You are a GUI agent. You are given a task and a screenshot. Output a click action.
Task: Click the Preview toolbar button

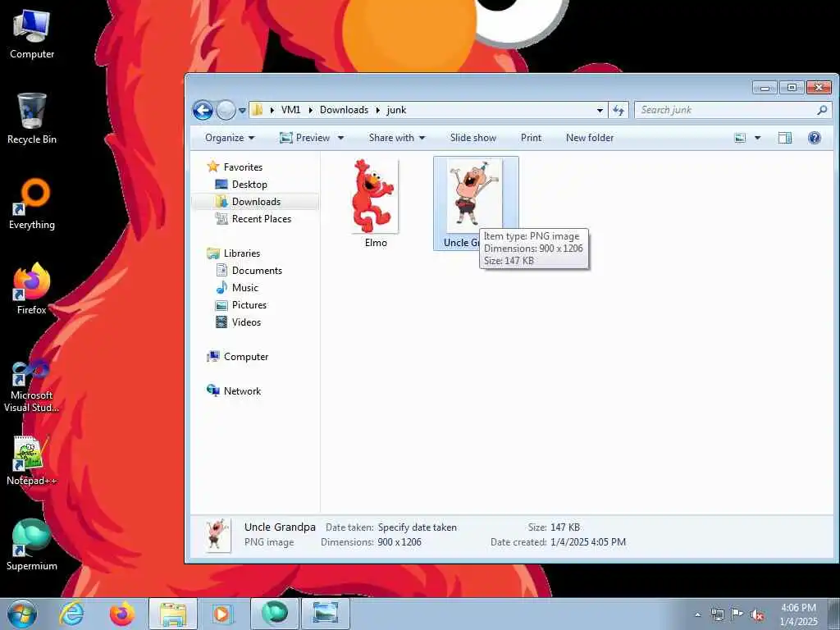(305, 138)
